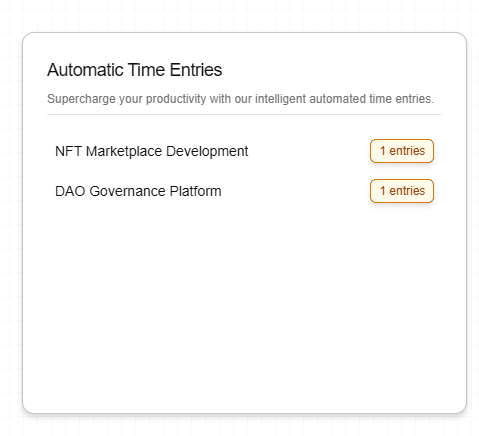The image size is (479, 436).
Task: Click the word 'Platform' in second row
Action: coord(195,191)
